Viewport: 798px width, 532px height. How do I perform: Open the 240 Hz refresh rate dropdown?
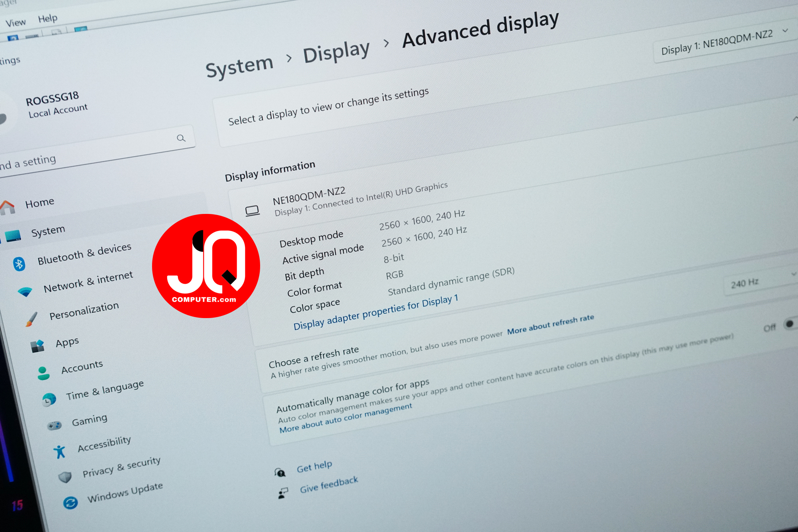coord(761,281)
